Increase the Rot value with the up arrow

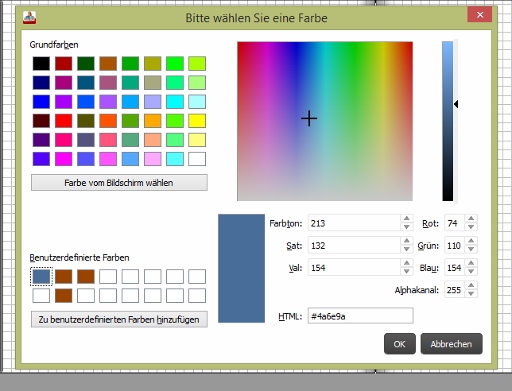[x=471, y=219]
